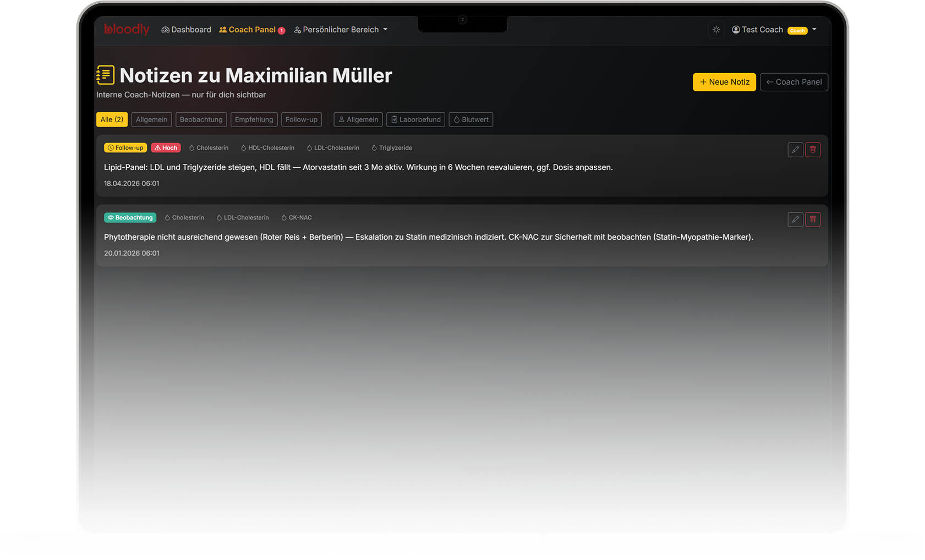This screenshot has height=560, width=925.
Task: Click the notebook icon beside the page title
Action: [105, 75]
